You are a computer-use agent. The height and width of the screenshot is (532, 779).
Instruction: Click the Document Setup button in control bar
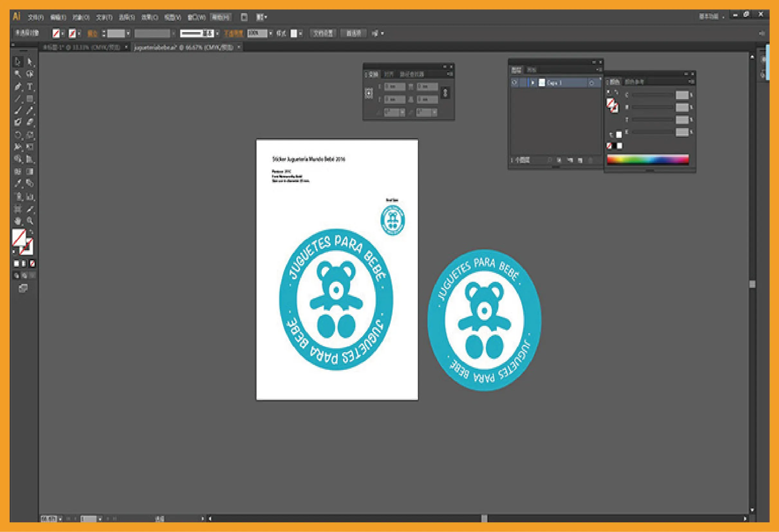click(x=323, y=33)
